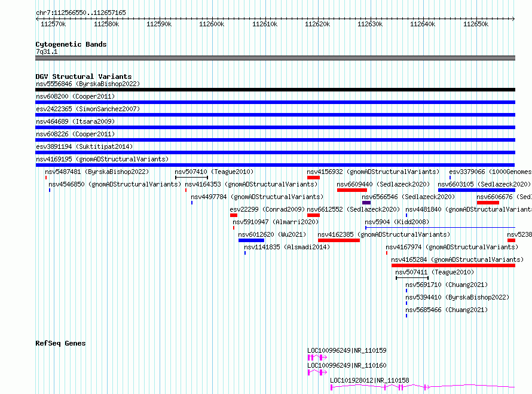Click esv2422365 (SimonSanchez2007) label
The height and width of the screenshot is (394, 532).
[88, 109]
